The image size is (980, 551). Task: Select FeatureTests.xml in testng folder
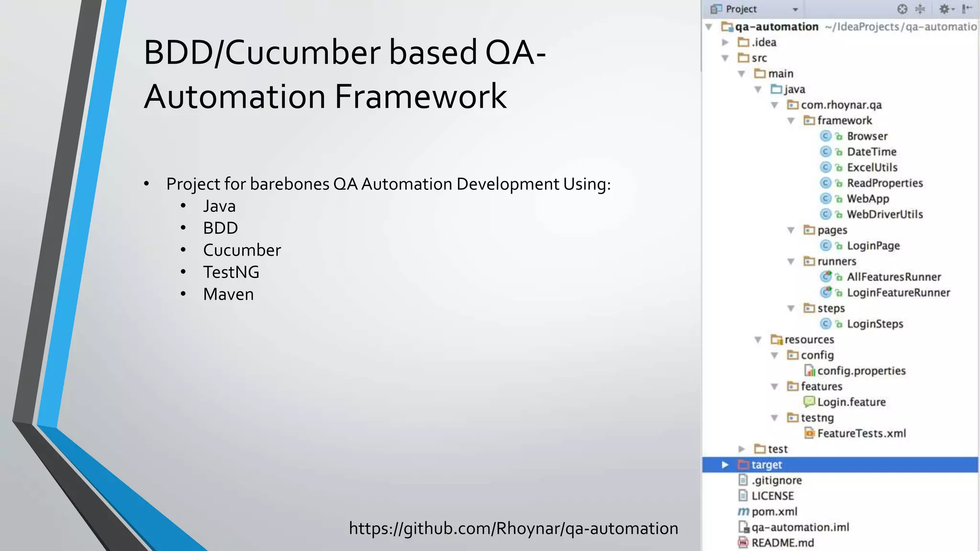click(861, 434)
